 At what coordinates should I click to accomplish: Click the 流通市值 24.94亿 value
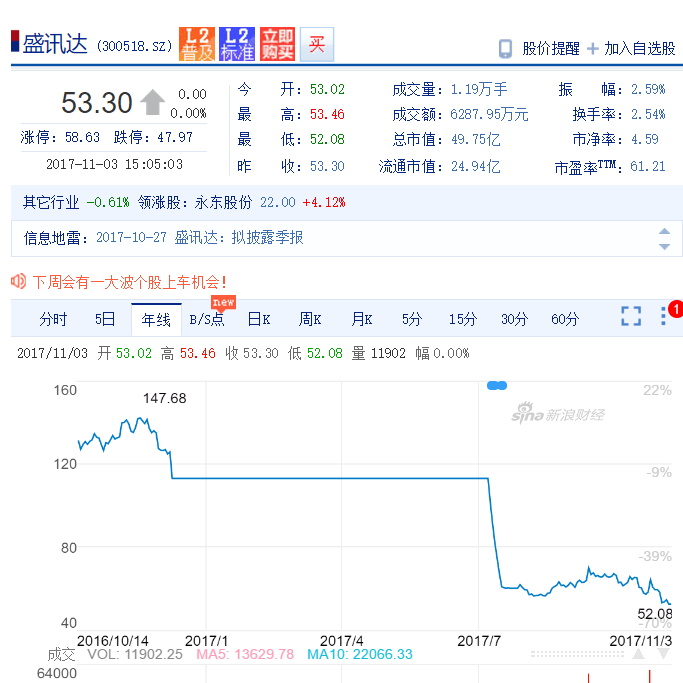pyautogui.click(x=476, y=166)
